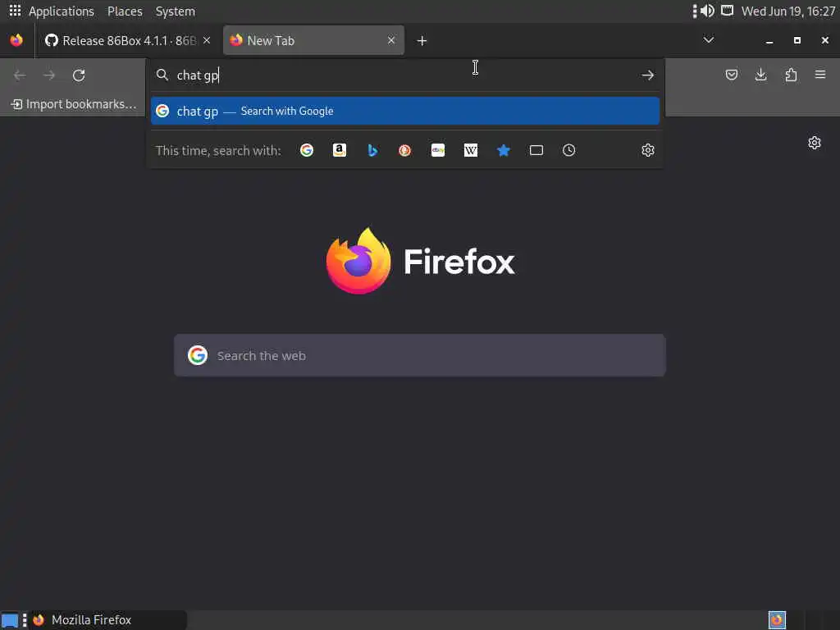
Task: Click the Firefox icon in the bottom-right tray
Action: [x=777, y=620]
